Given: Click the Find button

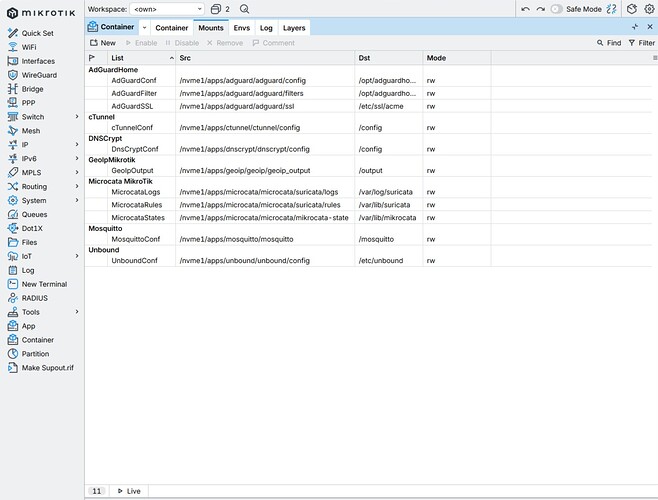Looking at the screenshot, I should (x=609, y=43).
